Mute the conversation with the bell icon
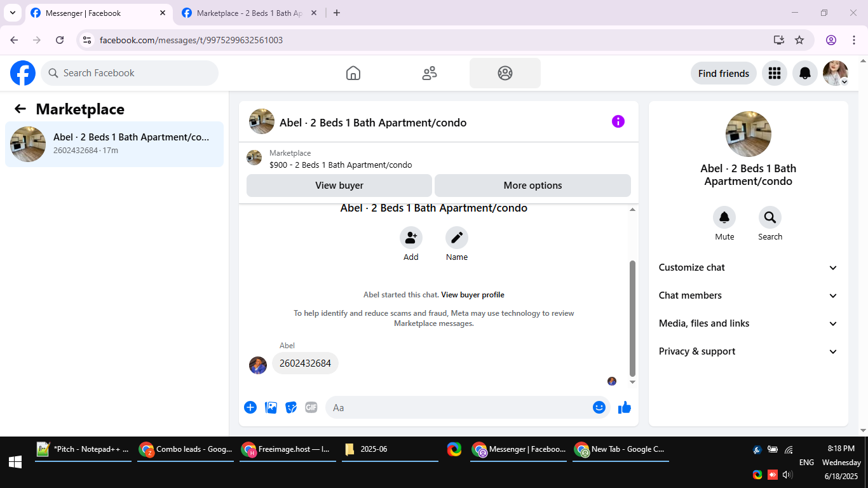The height and width of the screenshot is (488, 868). [724, 218]
